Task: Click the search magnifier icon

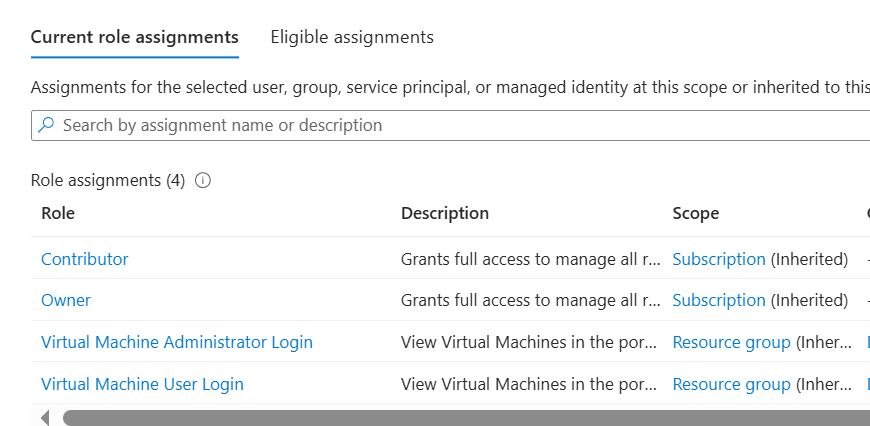Action: [46, 126]
